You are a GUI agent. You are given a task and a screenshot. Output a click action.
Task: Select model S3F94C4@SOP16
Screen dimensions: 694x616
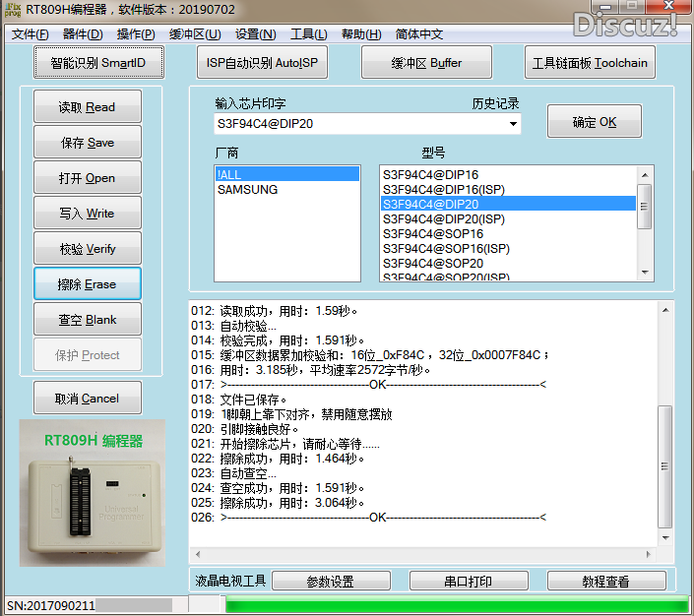(508, 233)
